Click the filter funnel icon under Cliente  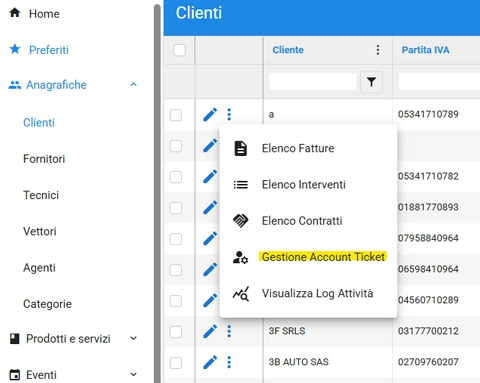pos(371,82)
